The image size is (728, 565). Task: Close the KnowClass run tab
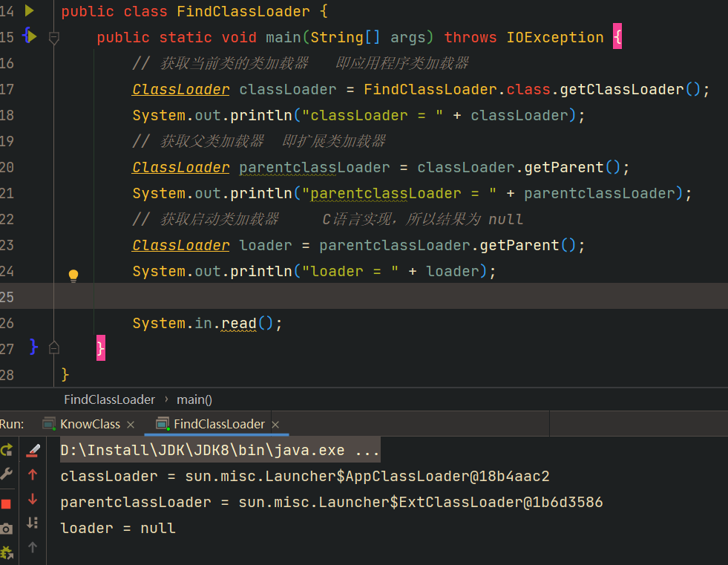click(131, 425)
